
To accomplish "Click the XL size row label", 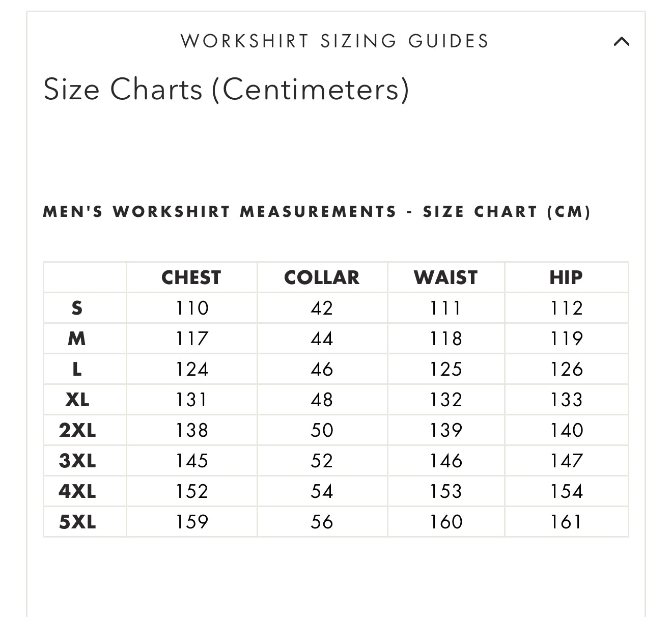I will [x=77, y=400].
